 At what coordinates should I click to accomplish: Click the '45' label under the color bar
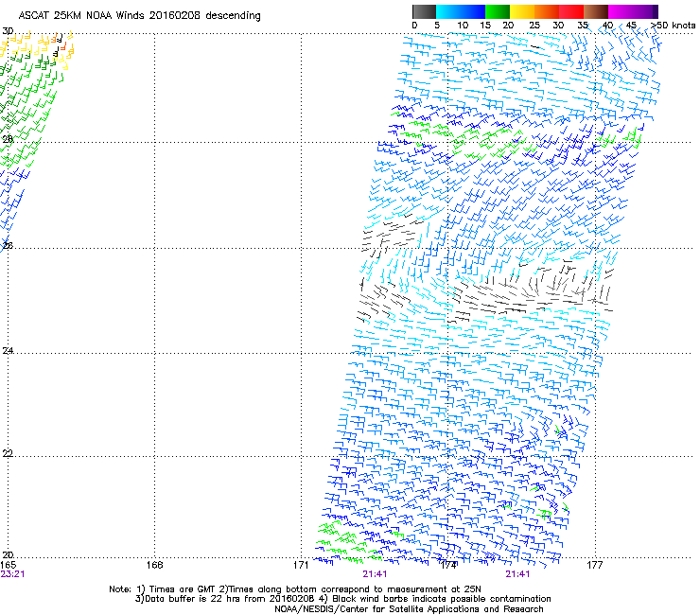(631, 26)
